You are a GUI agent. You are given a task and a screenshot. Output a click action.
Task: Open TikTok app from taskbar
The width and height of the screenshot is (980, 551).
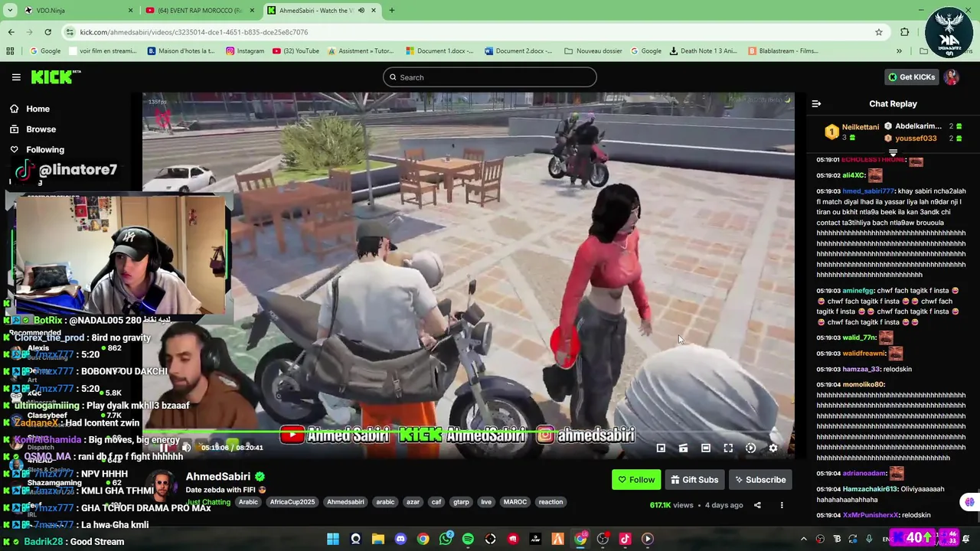(625, 539)
